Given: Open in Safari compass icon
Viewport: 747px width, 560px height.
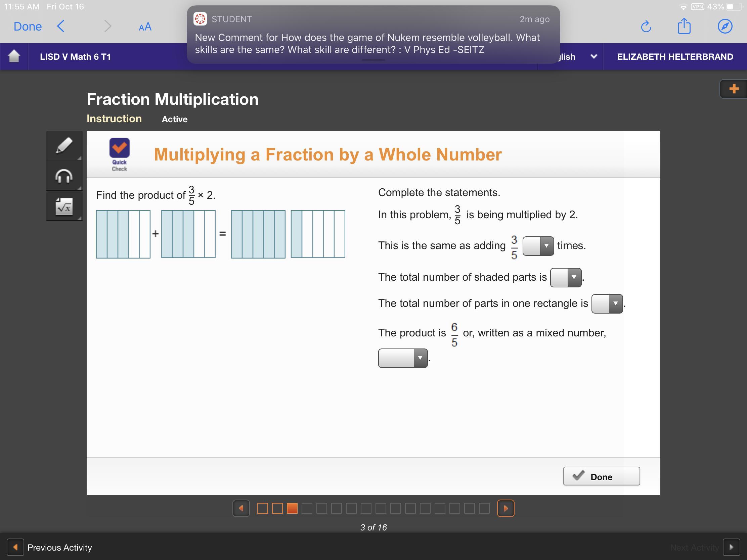Looking at the screenshot, I should pos(725,26).
